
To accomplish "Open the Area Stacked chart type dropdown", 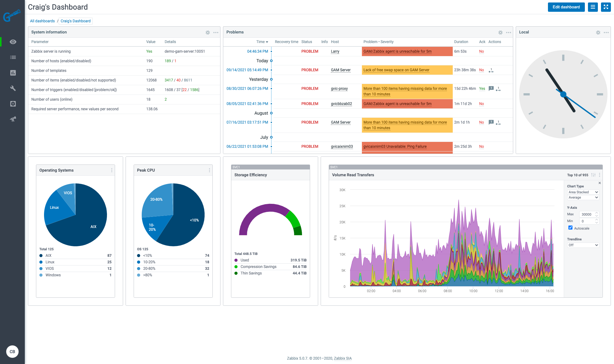I will [x=583, y=192].
